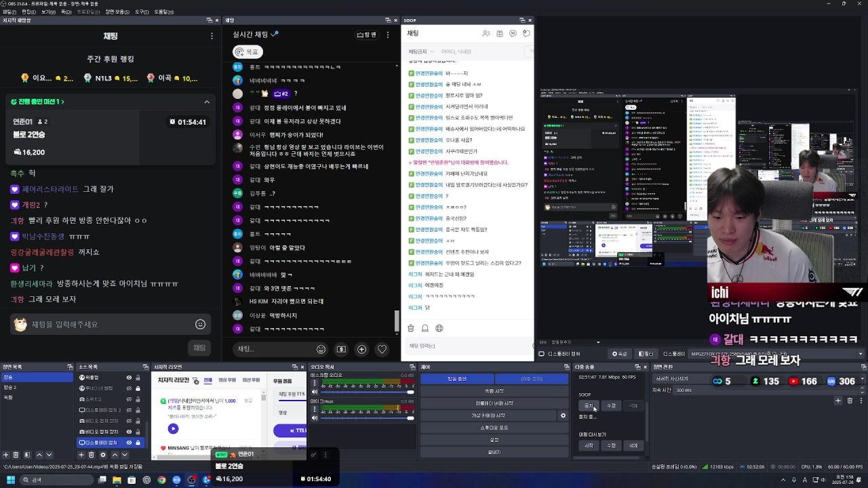This screenshot has height=488, width=868.
Task: Remove the selected source with the trash icon
Action: tap(92, 455)
